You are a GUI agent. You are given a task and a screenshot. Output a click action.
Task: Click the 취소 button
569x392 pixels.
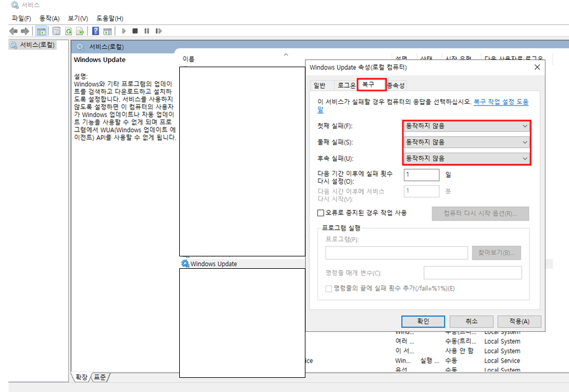pyautogui.click(x=471, y=321)
